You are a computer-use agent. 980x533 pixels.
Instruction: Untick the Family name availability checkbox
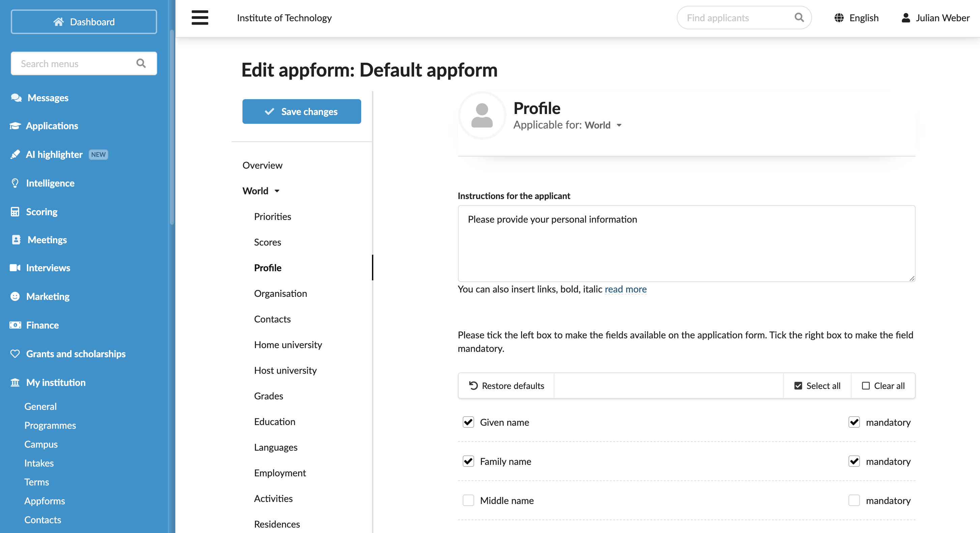click(468, 461)
